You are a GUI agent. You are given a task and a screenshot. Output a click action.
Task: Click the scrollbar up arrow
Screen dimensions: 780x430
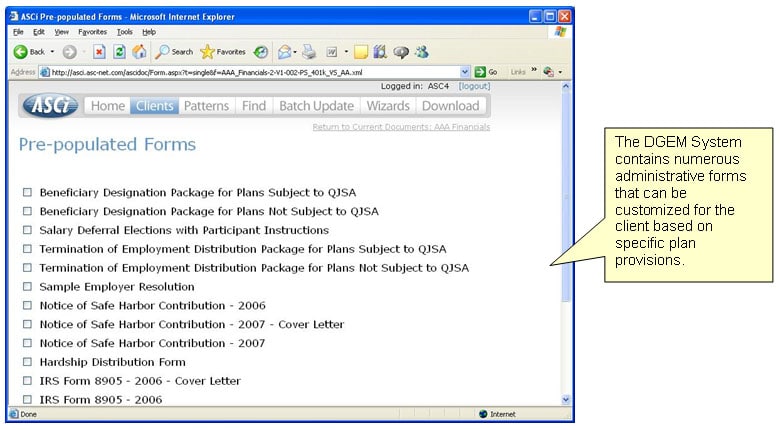point(566,86)
